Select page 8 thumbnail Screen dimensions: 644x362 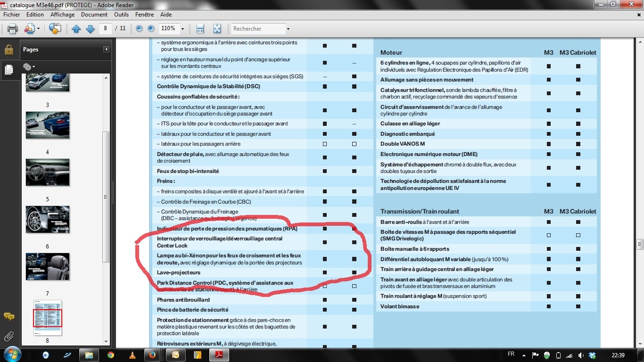tap(48, 317)
